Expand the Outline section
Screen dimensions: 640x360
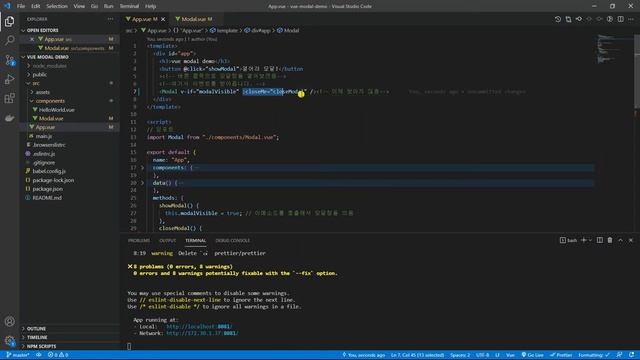pos(70,329)
